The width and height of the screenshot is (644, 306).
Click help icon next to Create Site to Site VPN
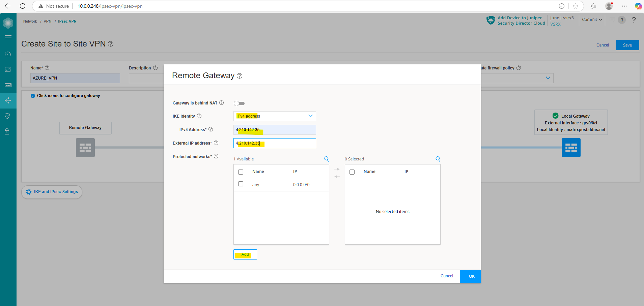point(111,44)
